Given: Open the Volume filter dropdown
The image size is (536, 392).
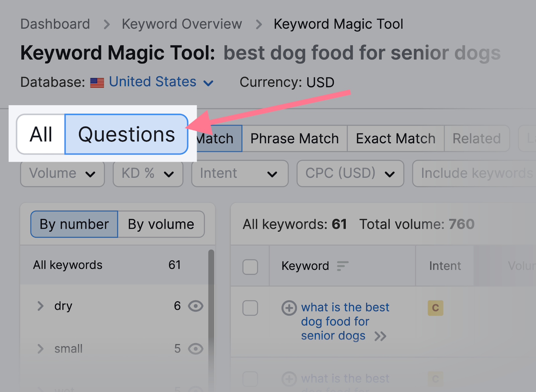Looking at the screenshot, I should (x=62, y=173).
